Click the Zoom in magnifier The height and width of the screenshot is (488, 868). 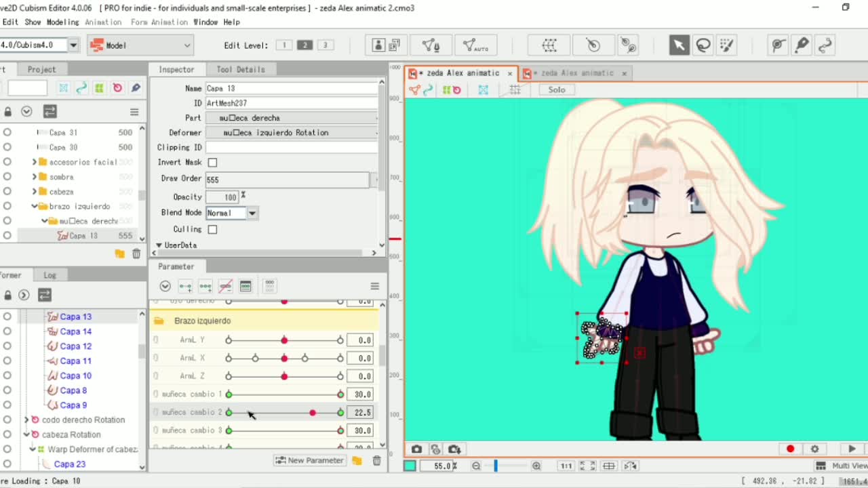tap(536, 466)
